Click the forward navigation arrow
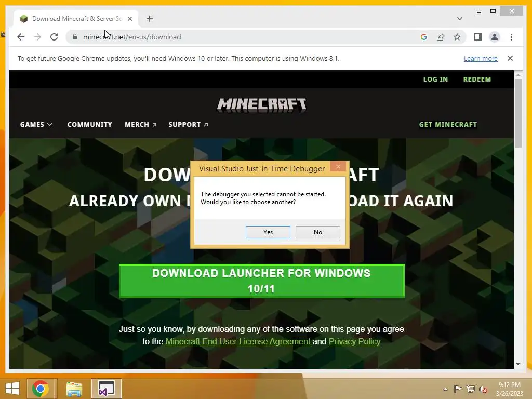The width and height of the screenshot is (532, 399). 37,37
